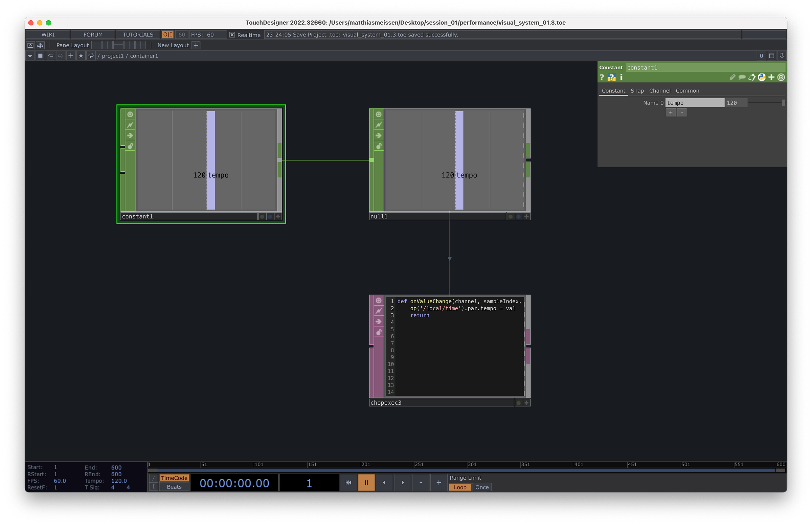Select Once range limit mode
Viewport: 812px width, 525px height.
click(482, 487)
